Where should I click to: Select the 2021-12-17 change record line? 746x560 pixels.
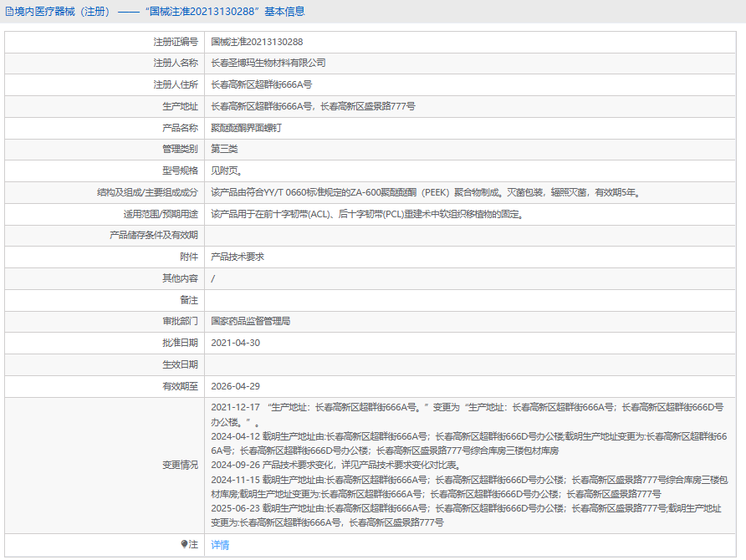(468, 415)
